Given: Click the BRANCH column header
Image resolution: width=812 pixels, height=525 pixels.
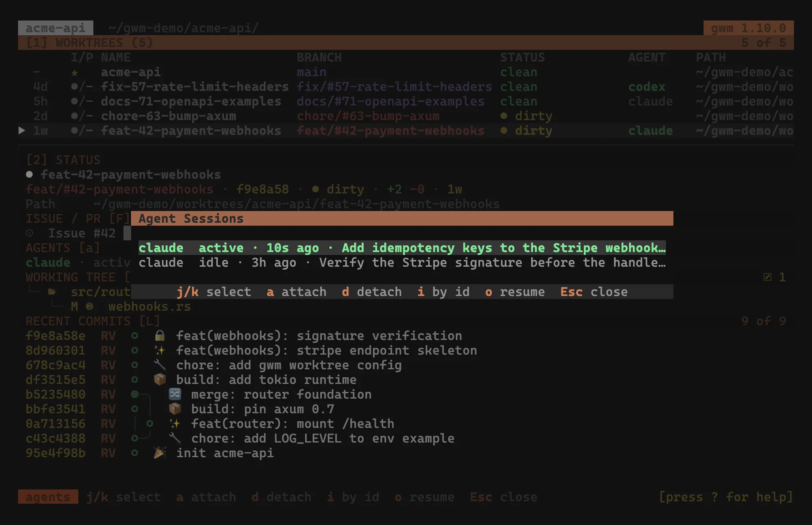Looking at the screenshot, I should click(319, 57).
